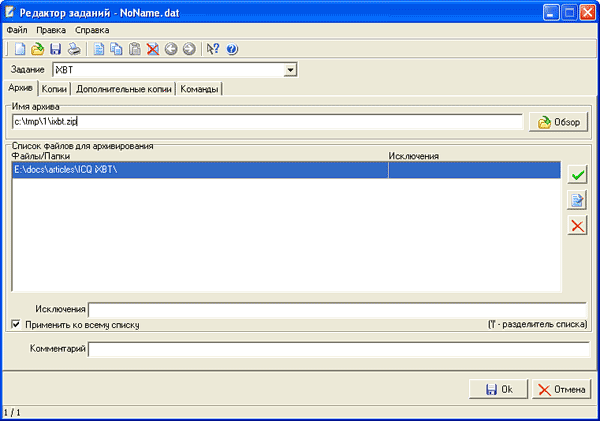Go to previous task with left arrow

tap(171, 49)
